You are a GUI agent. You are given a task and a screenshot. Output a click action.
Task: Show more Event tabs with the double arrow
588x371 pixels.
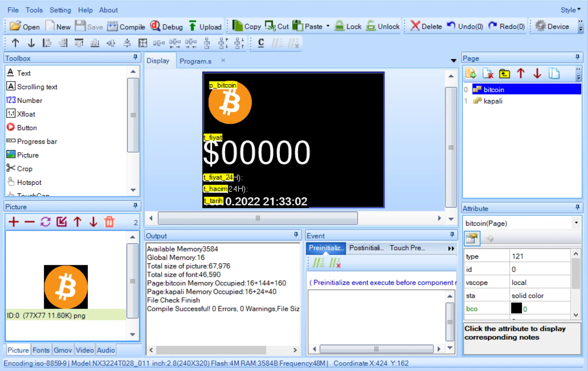click(x=451, y=248)
